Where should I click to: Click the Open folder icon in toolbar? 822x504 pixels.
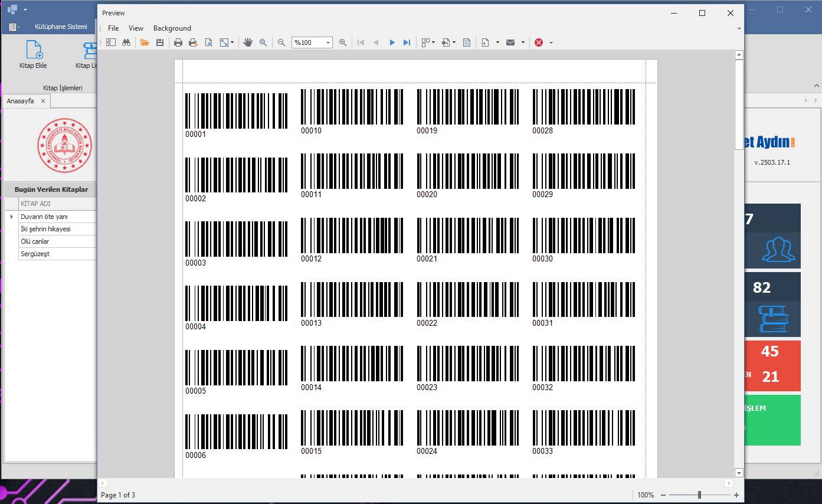pyautogui.click(x=145, y=42)
